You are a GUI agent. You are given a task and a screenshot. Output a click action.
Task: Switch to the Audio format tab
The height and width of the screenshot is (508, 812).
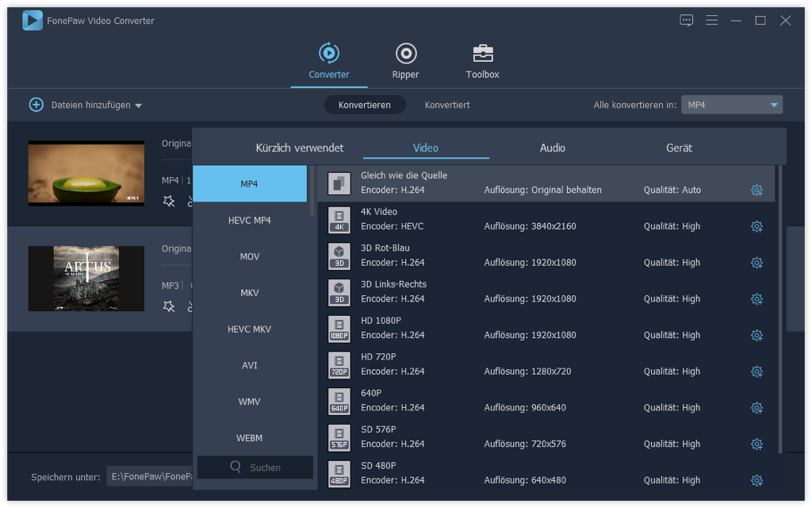[x=552, y=148]
